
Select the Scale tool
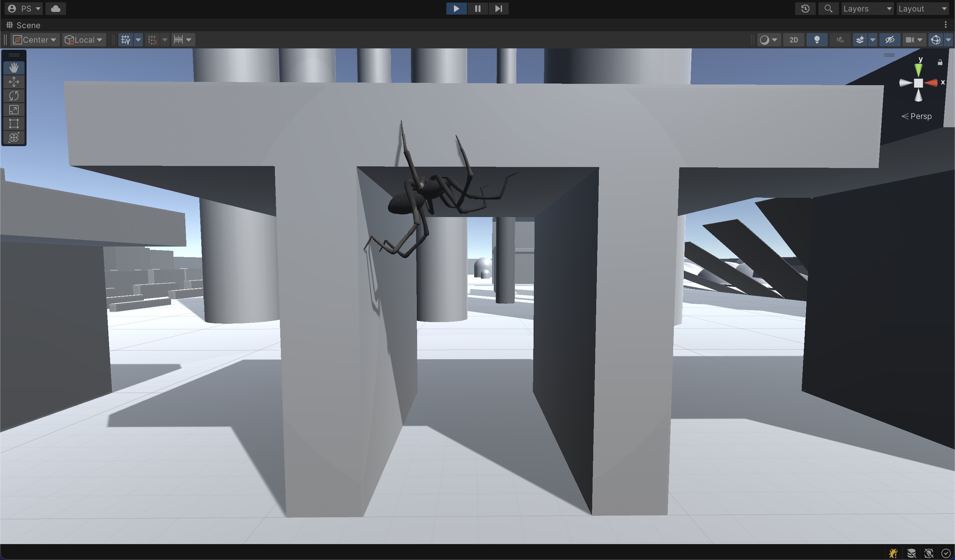coord(14,110)
